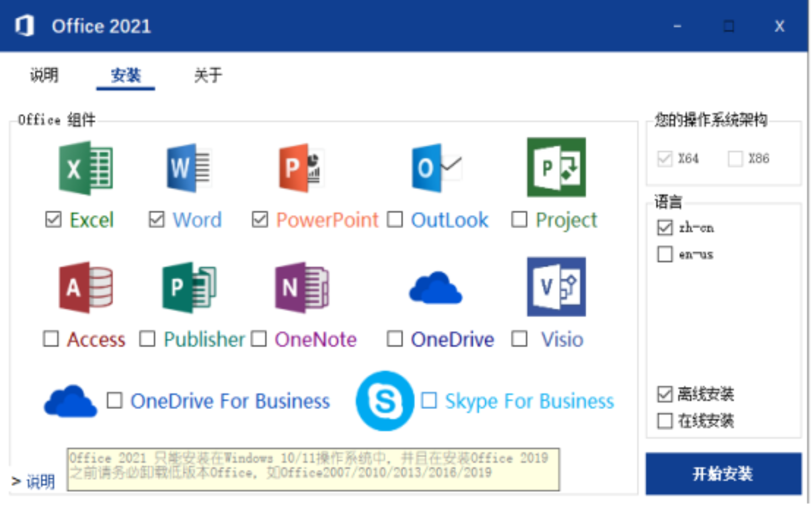
Task: Open the 关于 tab
Action: click(208, 75)
